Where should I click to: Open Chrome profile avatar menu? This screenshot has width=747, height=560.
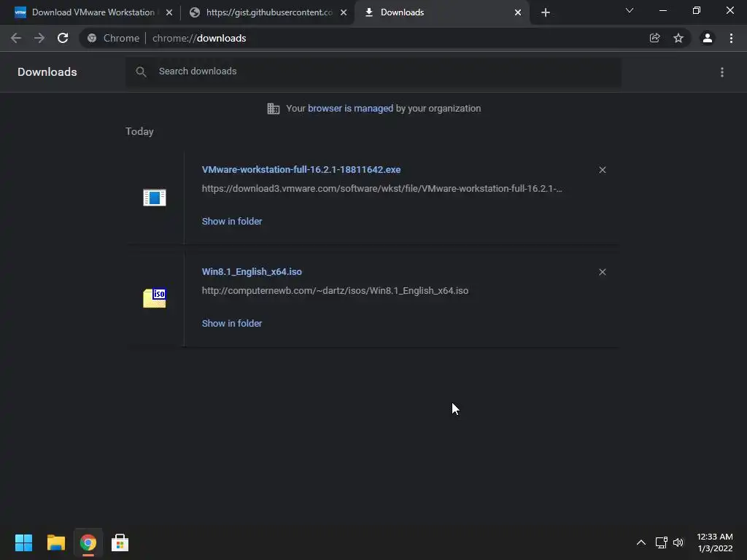click(708, 38)
